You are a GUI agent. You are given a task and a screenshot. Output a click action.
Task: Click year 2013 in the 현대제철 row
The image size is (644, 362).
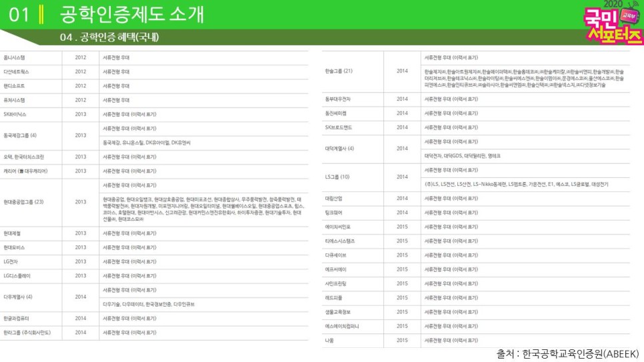(81, 233)
